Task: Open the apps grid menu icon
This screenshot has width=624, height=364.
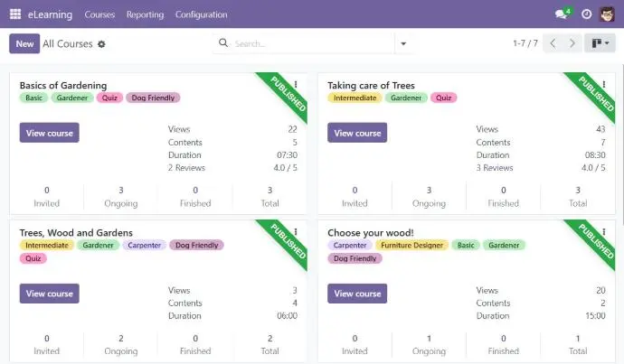Action: click(15, 14)
